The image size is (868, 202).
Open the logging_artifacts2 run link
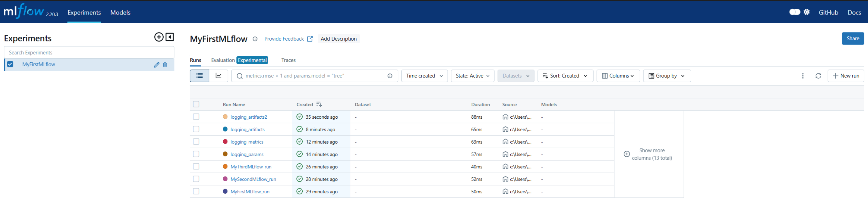[x=249, y=117]
